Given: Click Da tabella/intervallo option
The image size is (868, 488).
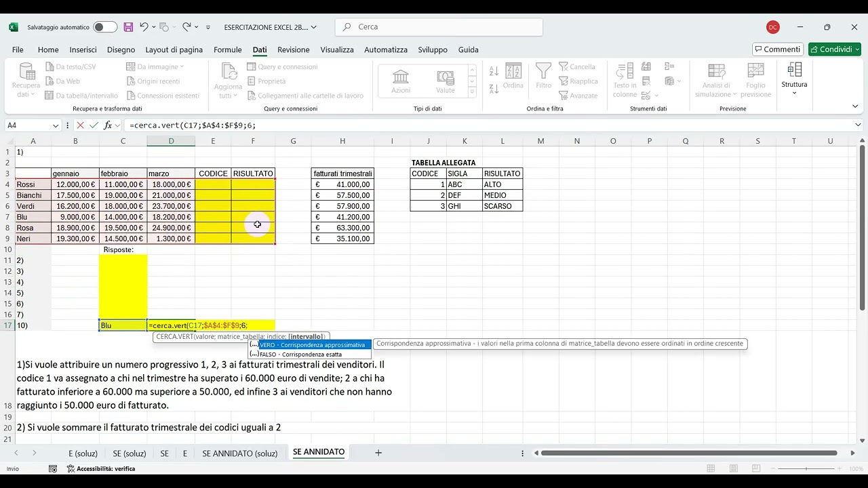Looking at the screenshot, I should [81, 96].
